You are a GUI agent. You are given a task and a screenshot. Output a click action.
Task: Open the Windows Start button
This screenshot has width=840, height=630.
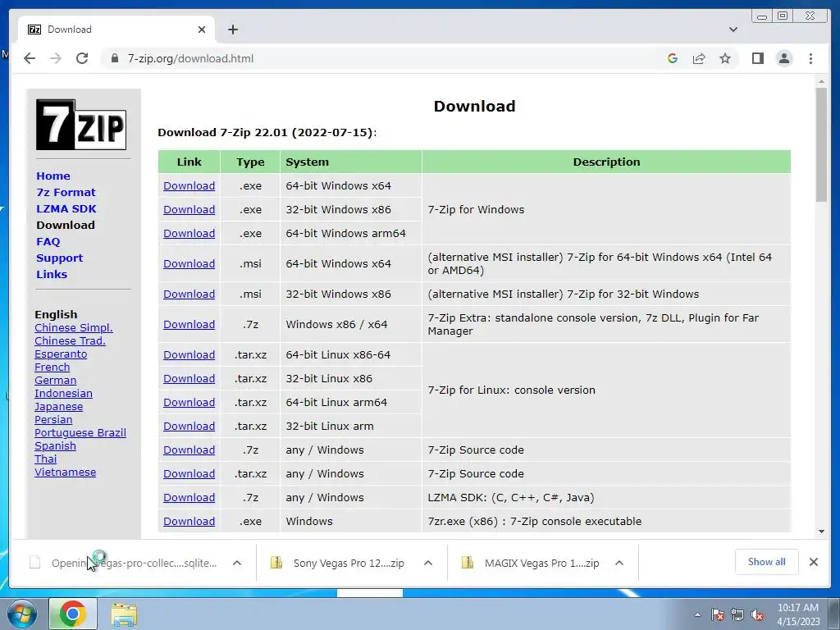22,614
